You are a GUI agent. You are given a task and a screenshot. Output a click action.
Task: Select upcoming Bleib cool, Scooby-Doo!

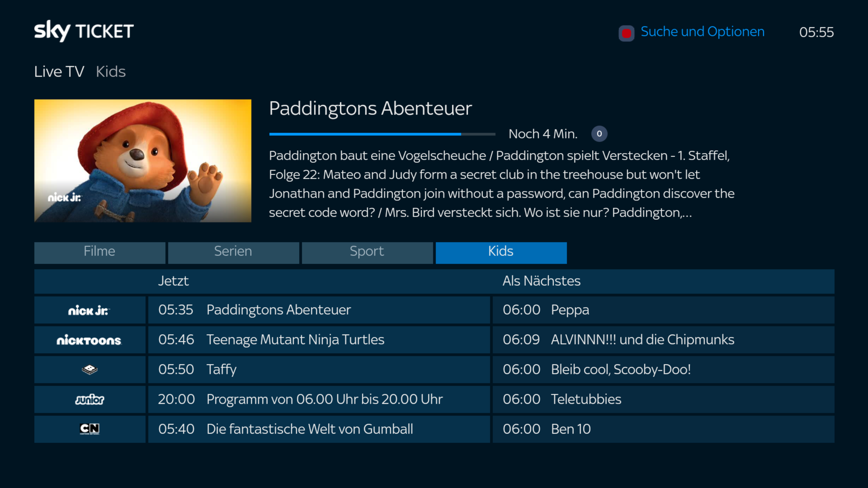click(x=663, y=370)
